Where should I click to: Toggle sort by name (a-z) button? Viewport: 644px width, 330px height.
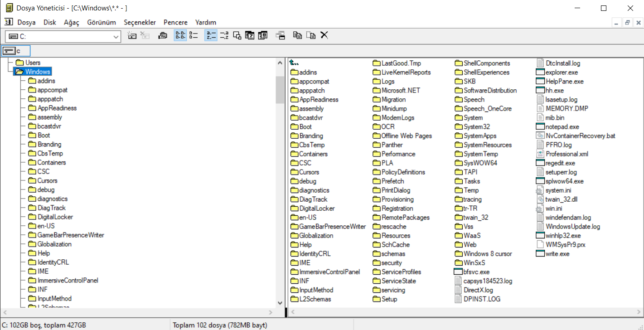[211, 35]
